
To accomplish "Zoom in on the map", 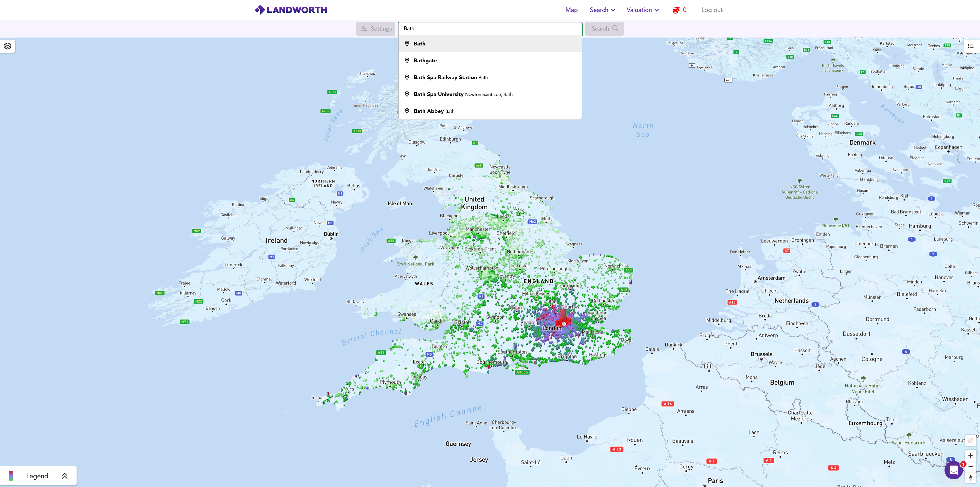I will click(x=971, y=455).
